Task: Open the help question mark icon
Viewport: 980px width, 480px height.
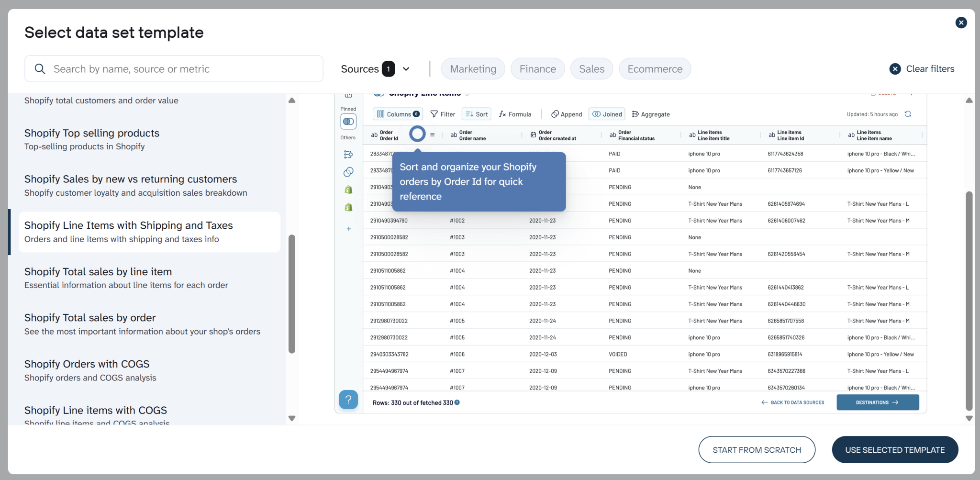Action: pyautogui.click(x=348, y=400)
